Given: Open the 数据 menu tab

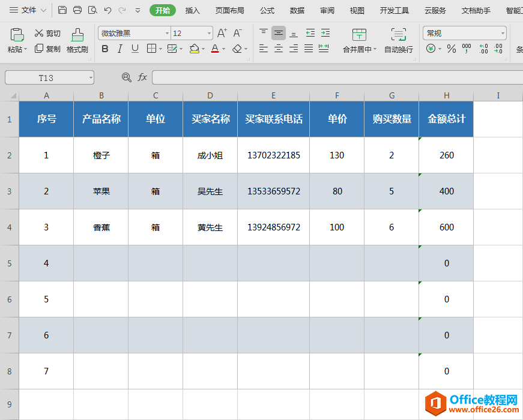Looking at the screenshot, I should pos(297,10).
